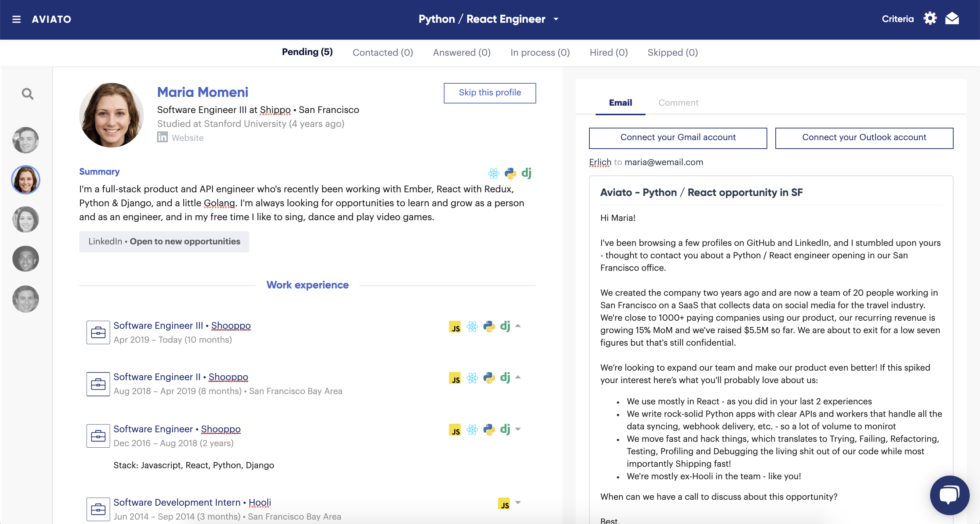980x524 pixels.
Task: Click the React icon in Summary
Action: point(493,174)
